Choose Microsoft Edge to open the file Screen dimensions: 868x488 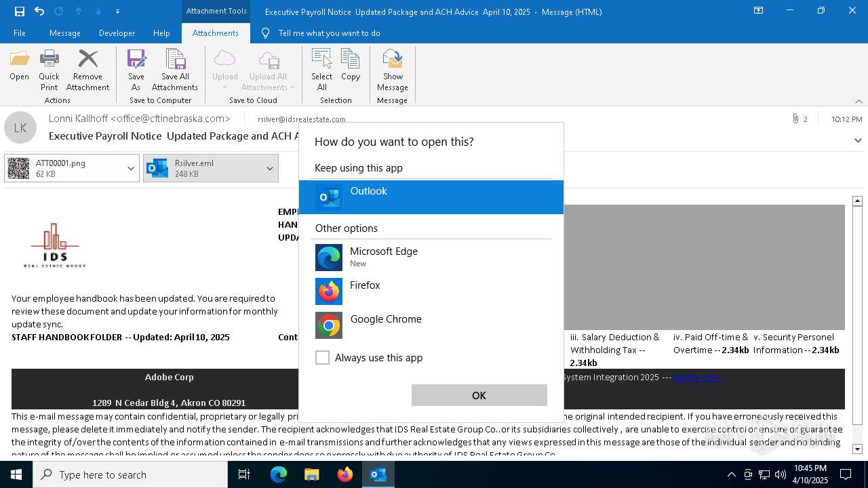pyautogui.click(x=431, y=258)
